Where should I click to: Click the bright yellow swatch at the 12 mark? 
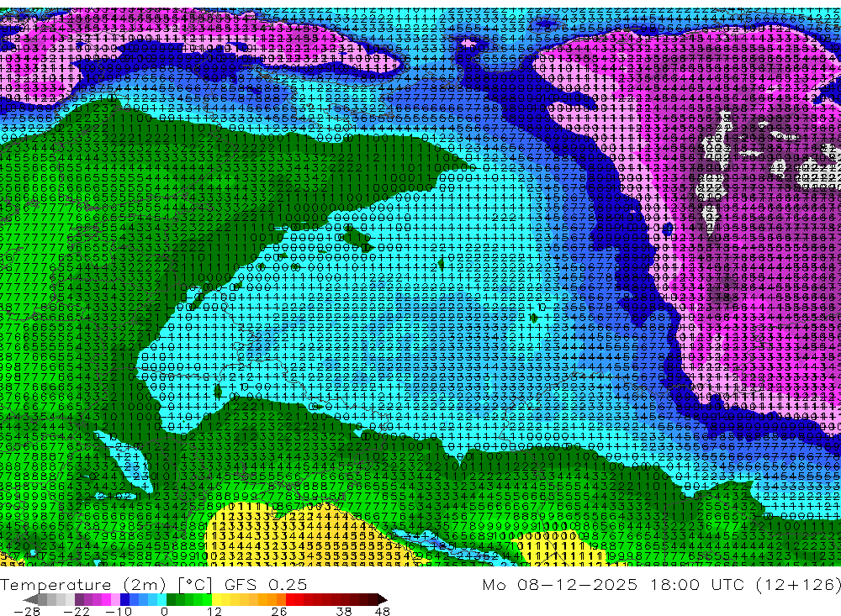[x=216, y=599]
